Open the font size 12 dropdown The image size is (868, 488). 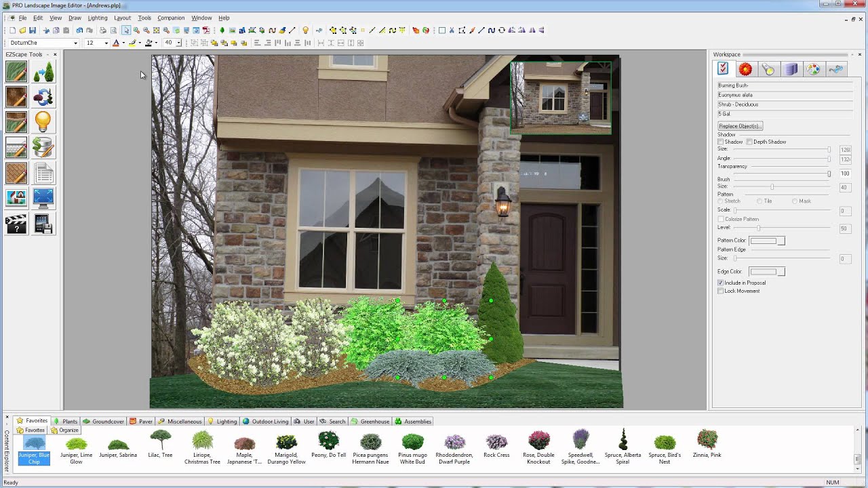click(x=106, y=43)
